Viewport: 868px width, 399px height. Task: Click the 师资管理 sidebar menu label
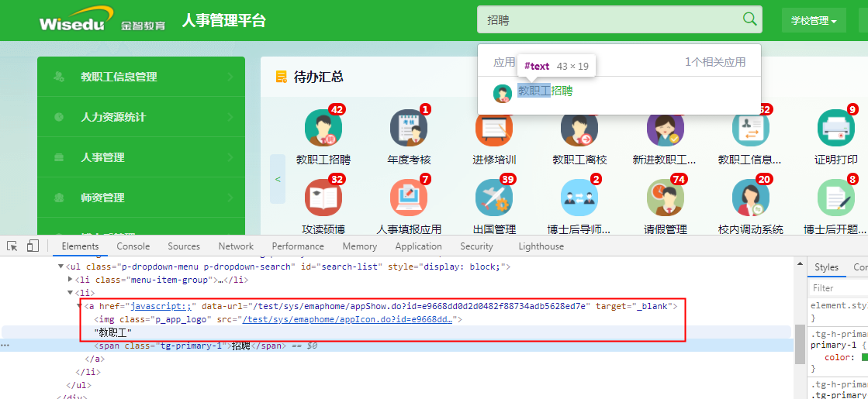[x=102, y=198]
